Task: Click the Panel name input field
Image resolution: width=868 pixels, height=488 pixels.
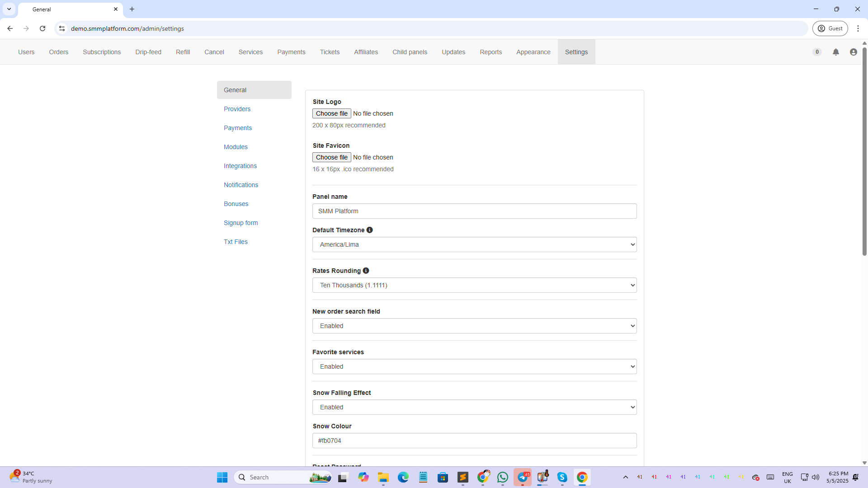Action: [474, 211]
